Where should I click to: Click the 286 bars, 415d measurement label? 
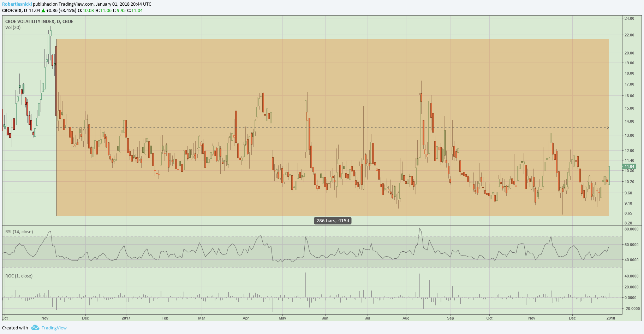pyautogui.click(x=333, y=221)
